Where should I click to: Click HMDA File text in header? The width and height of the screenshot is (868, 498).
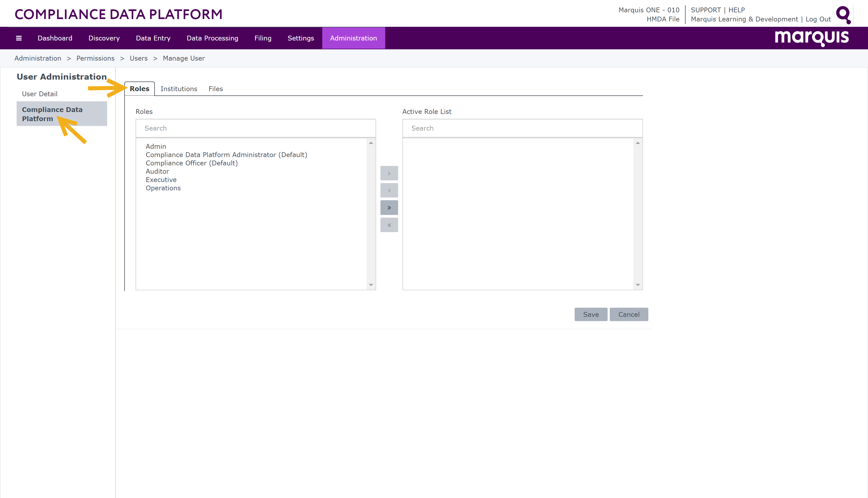tap(663, 20)
